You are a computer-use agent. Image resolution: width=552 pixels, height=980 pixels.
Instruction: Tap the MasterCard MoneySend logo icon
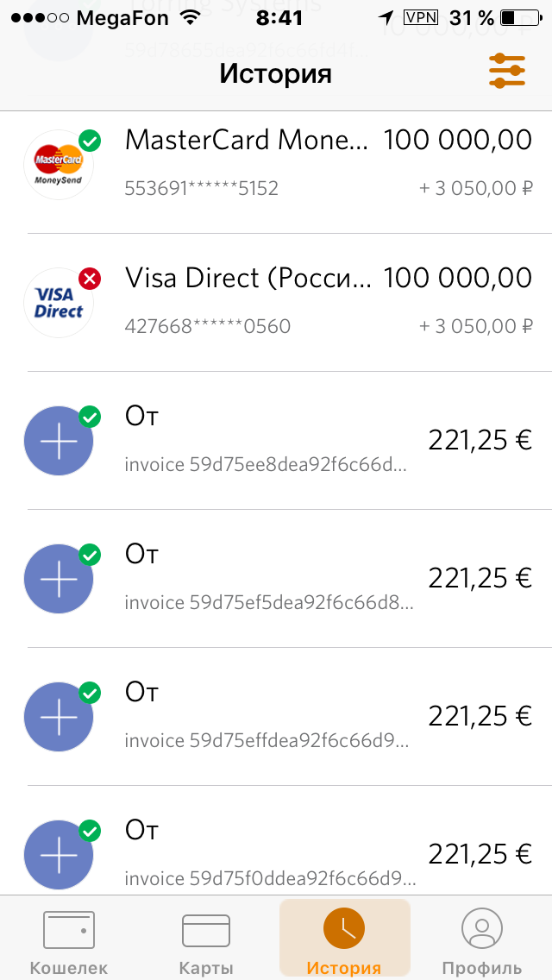pos(58,164)
